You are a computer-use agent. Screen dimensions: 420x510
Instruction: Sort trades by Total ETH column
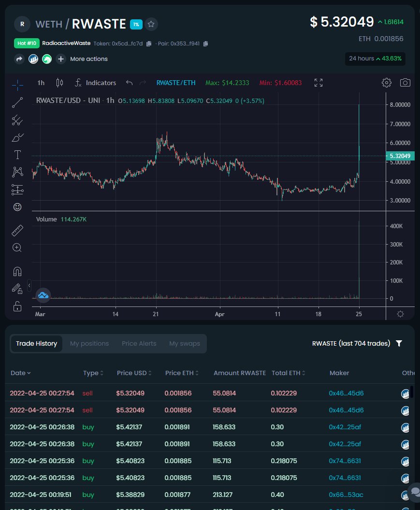(289, 373)
